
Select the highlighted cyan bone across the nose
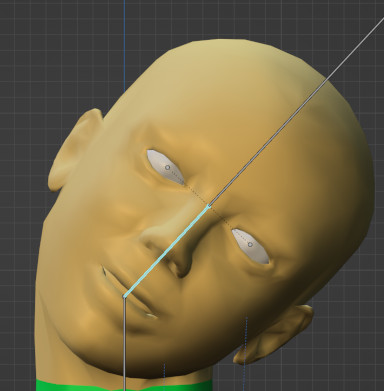pos(167,251)
